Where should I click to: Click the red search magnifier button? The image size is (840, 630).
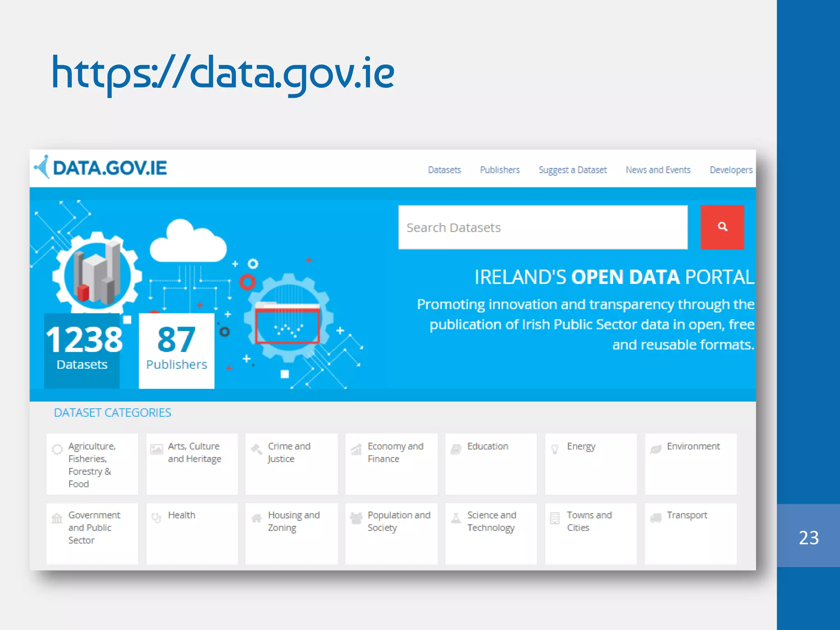pos(722,227)
